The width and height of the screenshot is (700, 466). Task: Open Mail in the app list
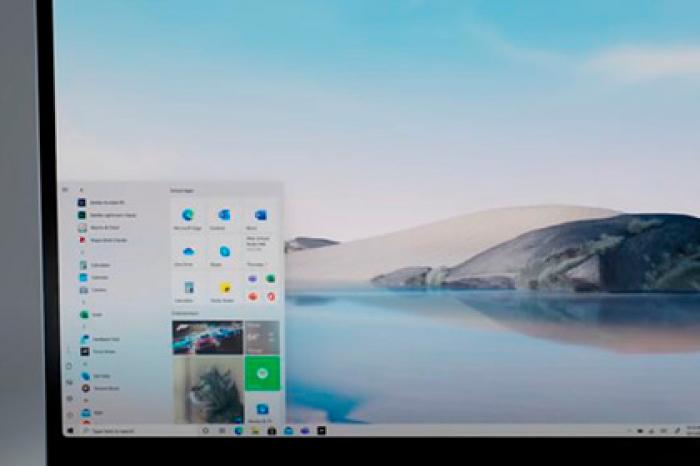(92, 413)
